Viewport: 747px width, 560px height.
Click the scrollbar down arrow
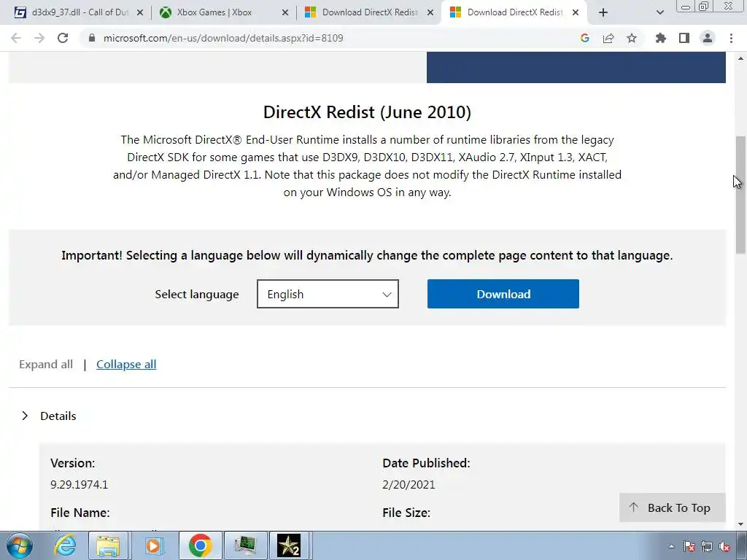point(740,524)
